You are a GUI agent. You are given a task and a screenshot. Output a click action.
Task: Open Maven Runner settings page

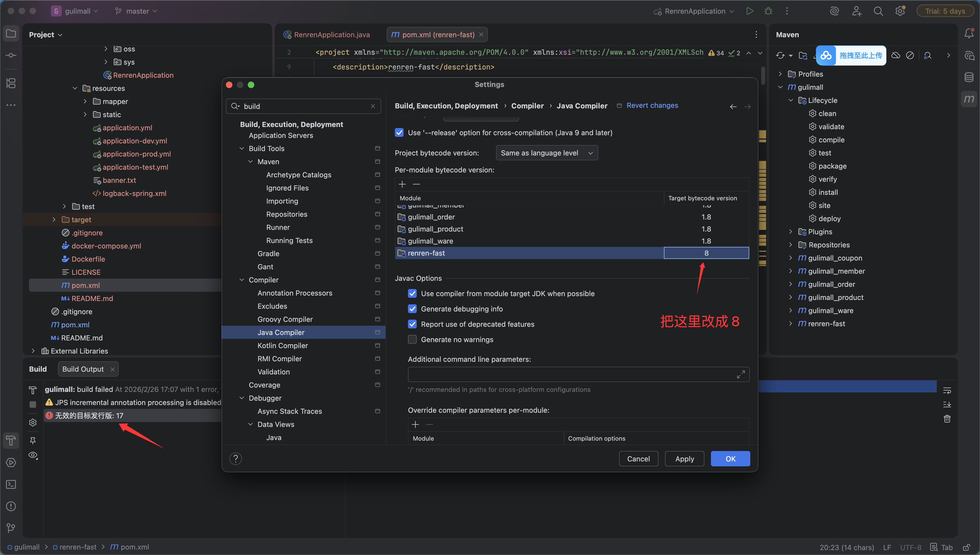[278, 228]
